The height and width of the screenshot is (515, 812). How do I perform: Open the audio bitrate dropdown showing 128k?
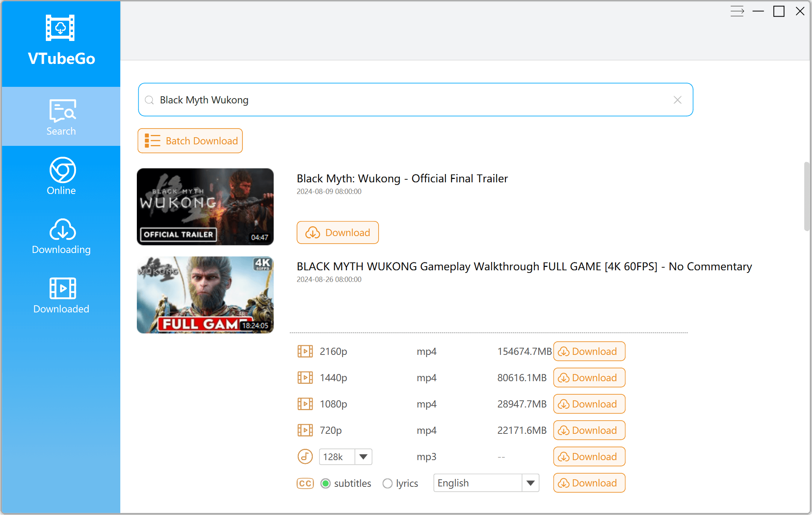pyautogui.click(x=362, y=456)
